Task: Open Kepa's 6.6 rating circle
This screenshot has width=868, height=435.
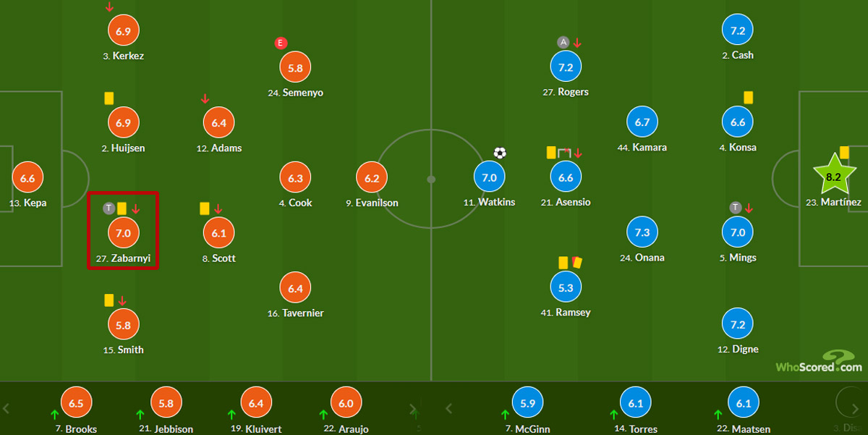Action: tap(27, 177)
